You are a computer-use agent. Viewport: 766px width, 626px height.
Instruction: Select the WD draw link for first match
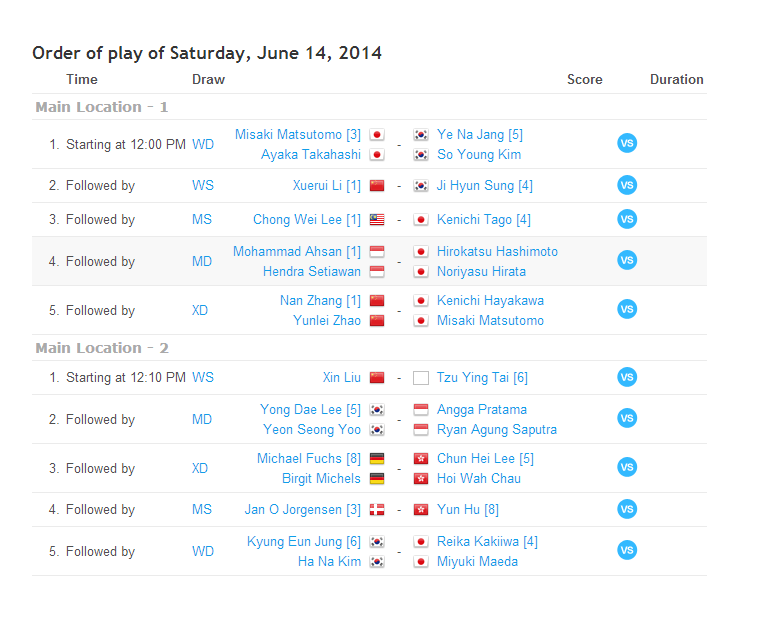203,145
